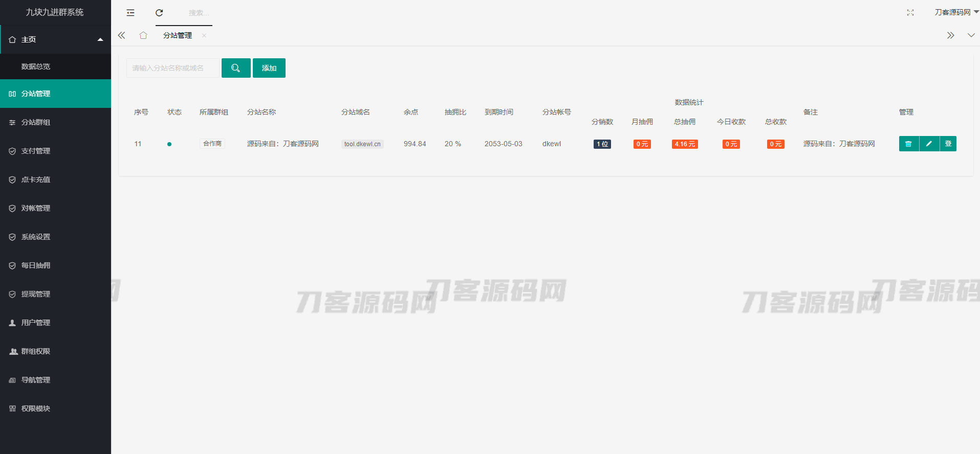980x454 pixels.
Task: Delete the row using trash icon
Action: 908,144
